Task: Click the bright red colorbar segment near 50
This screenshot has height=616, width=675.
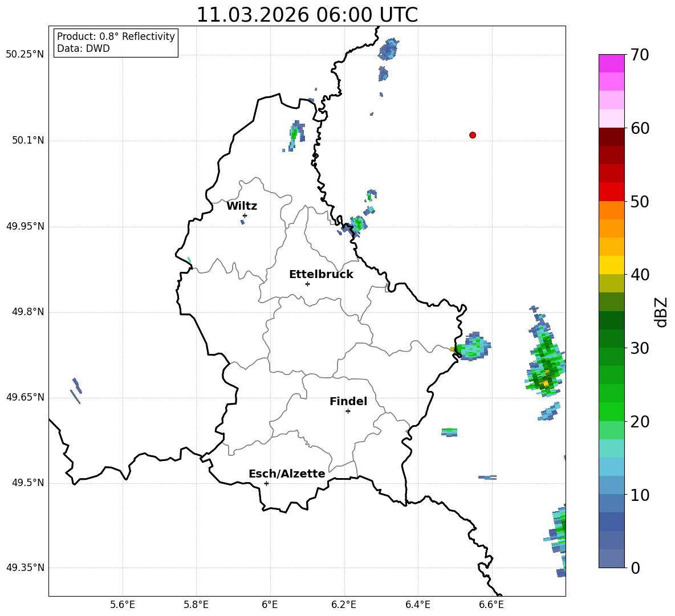Action: coord(611,192)
